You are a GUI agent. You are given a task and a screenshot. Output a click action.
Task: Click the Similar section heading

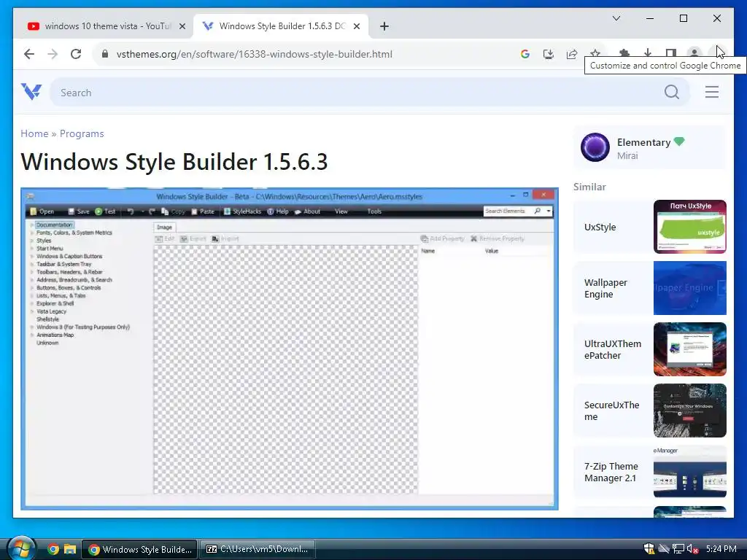point(589,187)
